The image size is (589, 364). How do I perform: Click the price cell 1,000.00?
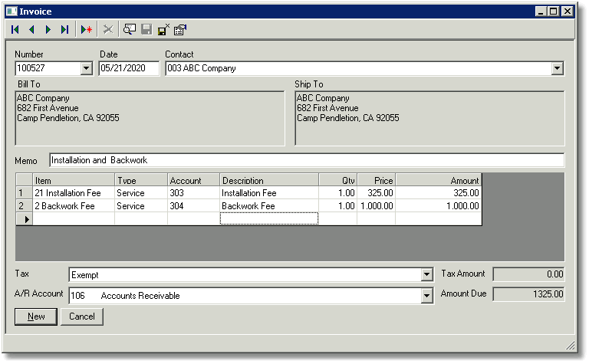377,205
